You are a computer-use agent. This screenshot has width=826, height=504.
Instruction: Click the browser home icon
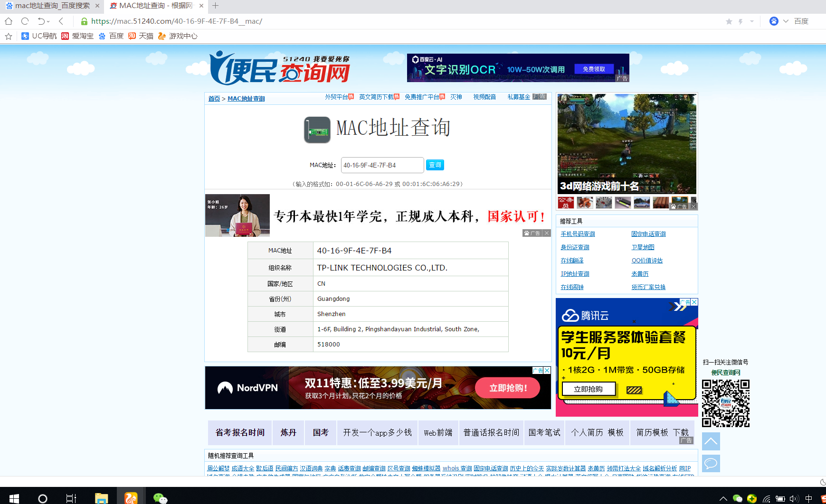[9, 21]
